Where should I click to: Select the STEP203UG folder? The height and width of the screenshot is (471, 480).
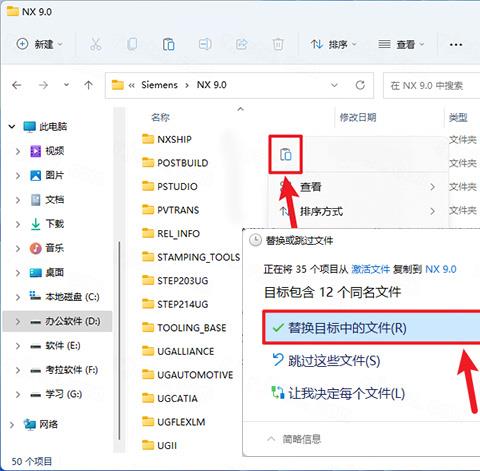[175, 281]
